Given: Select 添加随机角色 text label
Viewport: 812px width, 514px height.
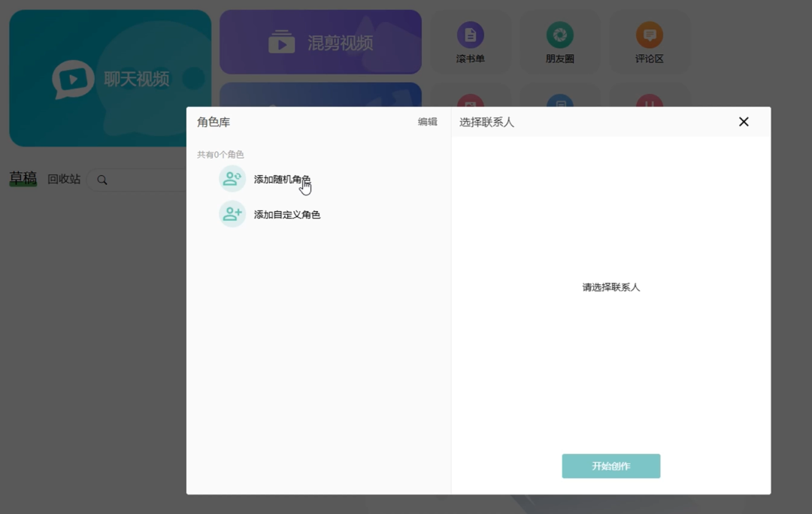Looking at the screenshot, I should [282, 179].
